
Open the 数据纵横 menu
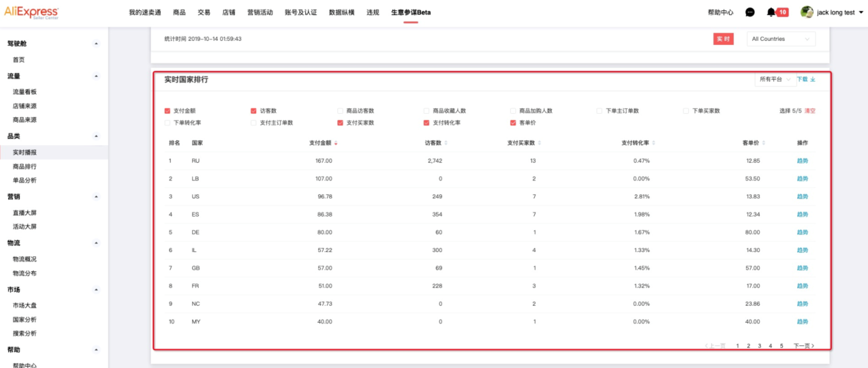tap(341, 13)
